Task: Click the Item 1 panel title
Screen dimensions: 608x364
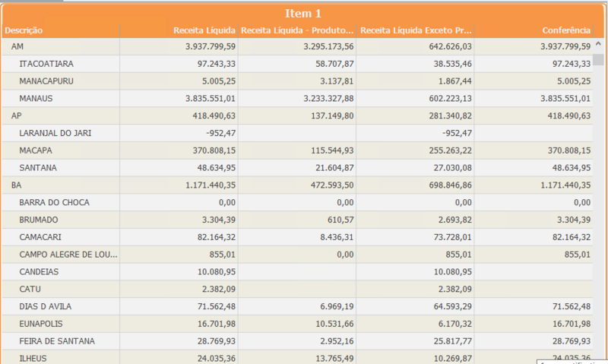Action: [303, 14]
